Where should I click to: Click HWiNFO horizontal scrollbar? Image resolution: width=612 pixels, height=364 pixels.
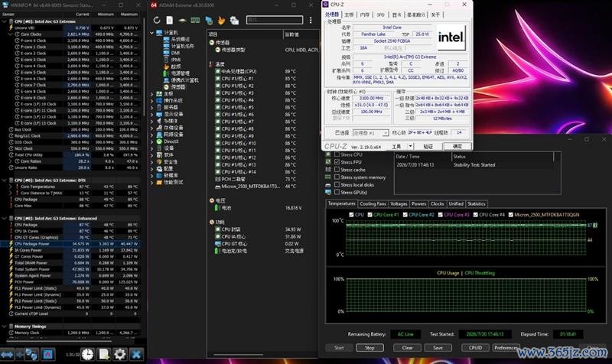point(59,342)
